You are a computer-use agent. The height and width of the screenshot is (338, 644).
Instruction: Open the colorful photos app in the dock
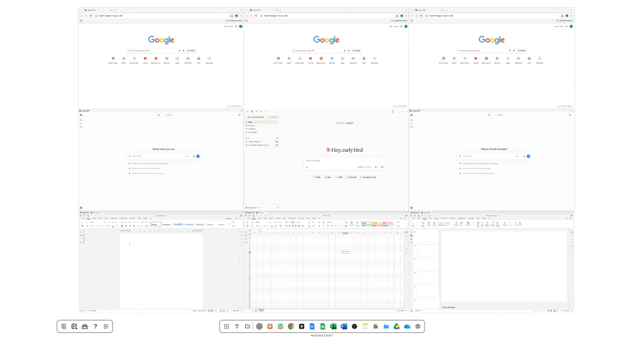tap(376, 326)
